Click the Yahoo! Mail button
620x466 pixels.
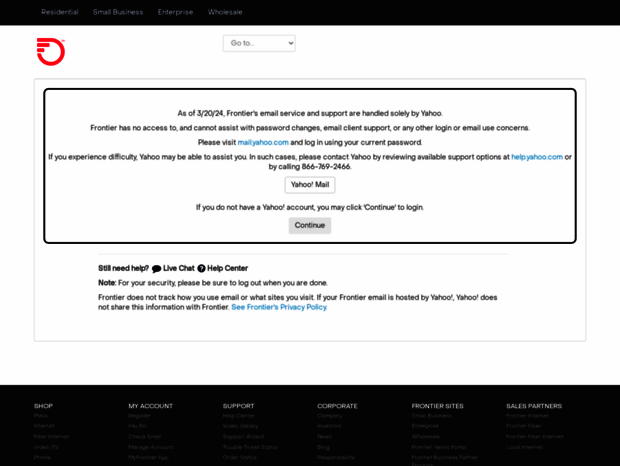(x=310, y=185)
